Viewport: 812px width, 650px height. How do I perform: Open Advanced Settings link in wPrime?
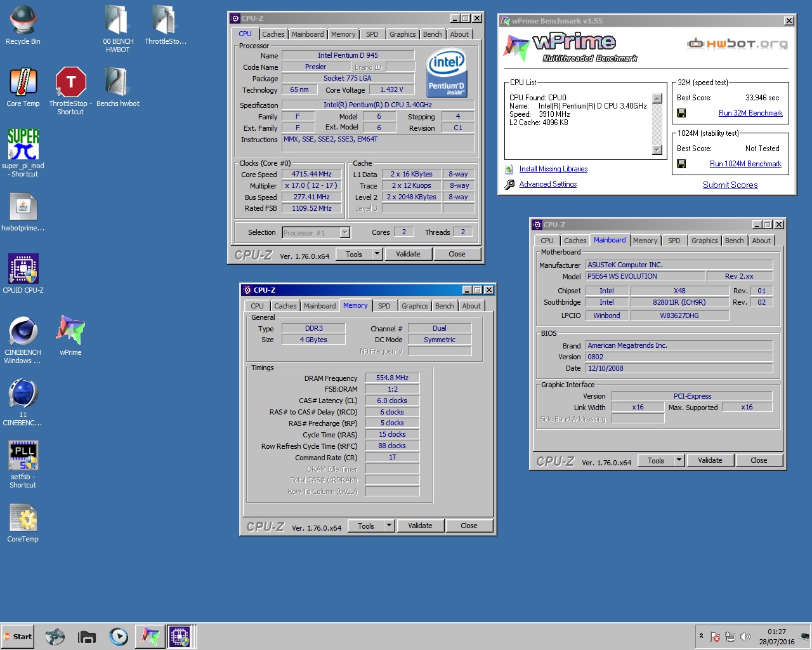point(548,184)
